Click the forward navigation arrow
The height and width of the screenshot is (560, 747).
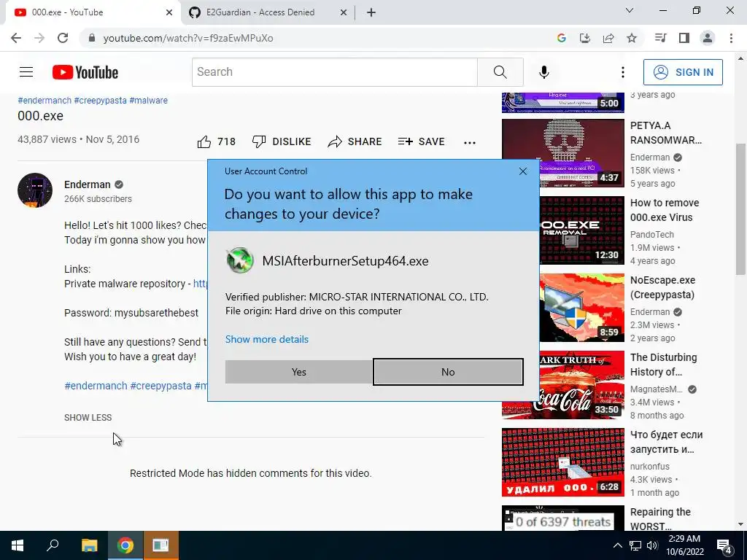pyautogui.click(x=39, y=38)
